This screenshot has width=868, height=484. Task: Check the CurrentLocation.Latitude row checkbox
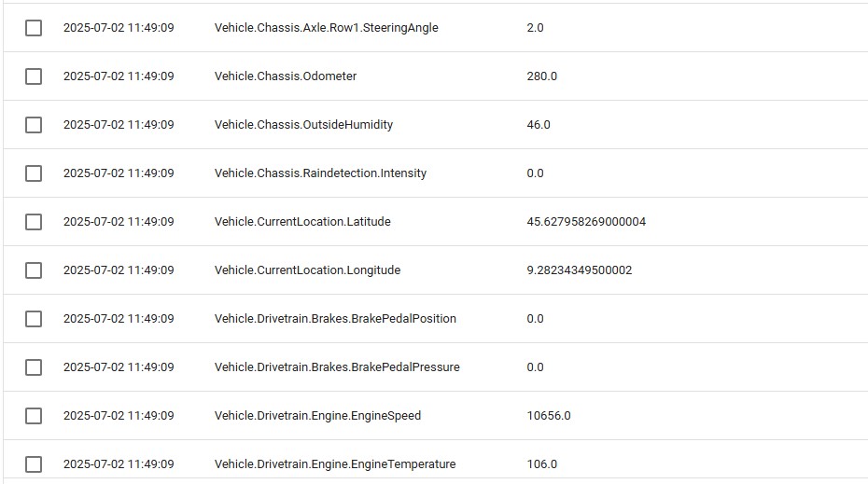34,222
